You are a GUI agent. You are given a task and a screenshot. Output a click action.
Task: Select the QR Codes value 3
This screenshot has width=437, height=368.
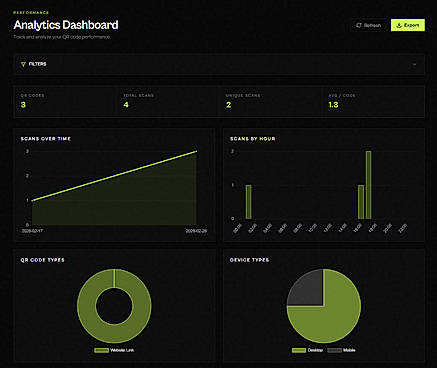click(23, 105)
